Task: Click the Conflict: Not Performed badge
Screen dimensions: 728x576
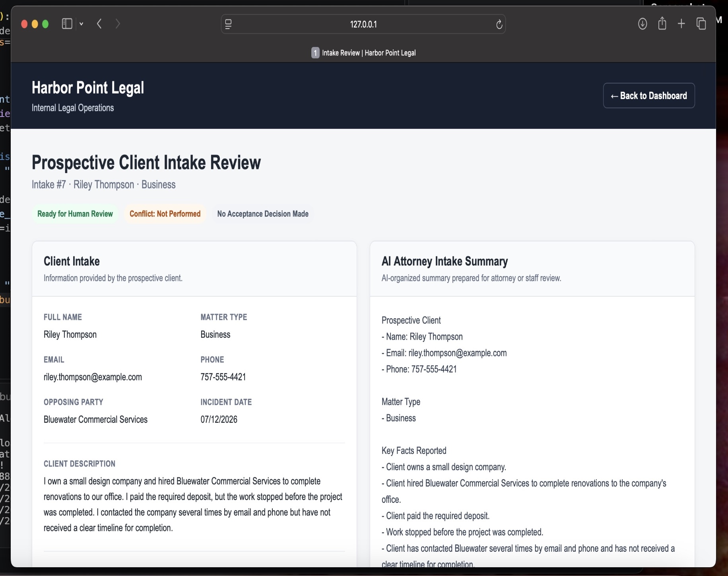Action: pos(165,214)
